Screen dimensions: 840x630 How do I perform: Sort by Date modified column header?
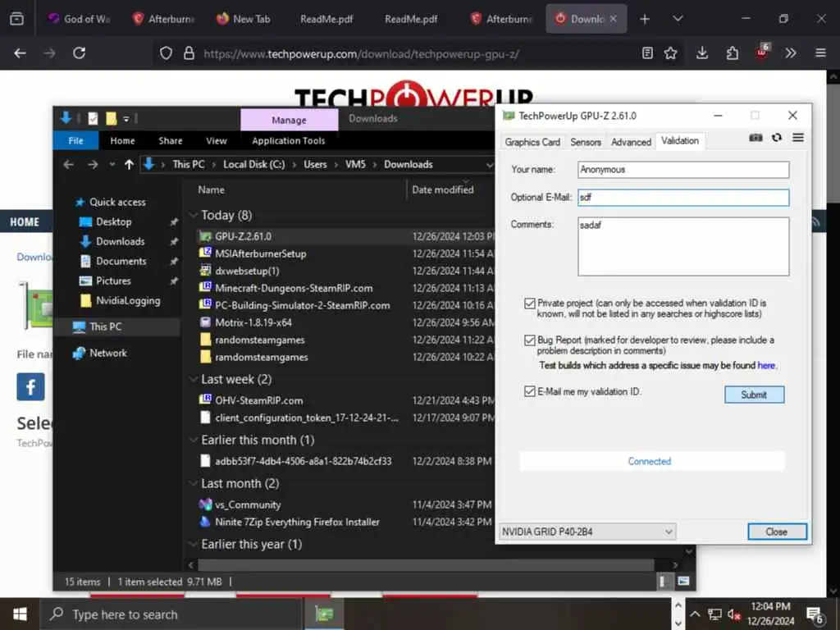[442, 189]
